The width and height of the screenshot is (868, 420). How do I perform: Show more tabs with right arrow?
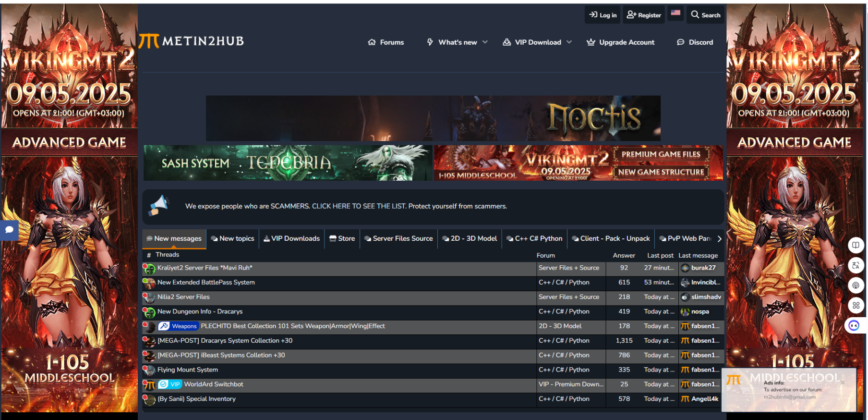[719, 238]
